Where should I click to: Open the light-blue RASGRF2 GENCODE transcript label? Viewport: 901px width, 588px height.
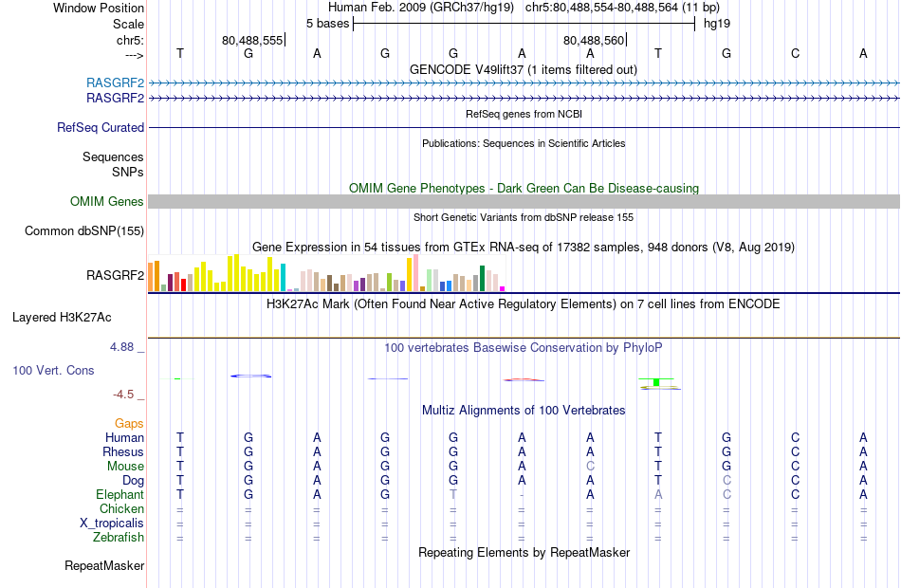click(115, 83)
